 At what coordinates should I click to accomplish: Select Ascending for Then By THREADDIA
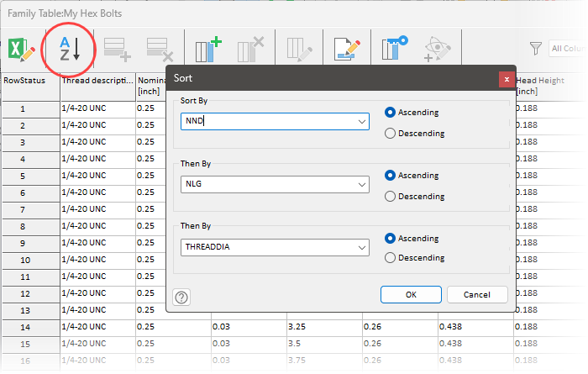pos(390,238)
